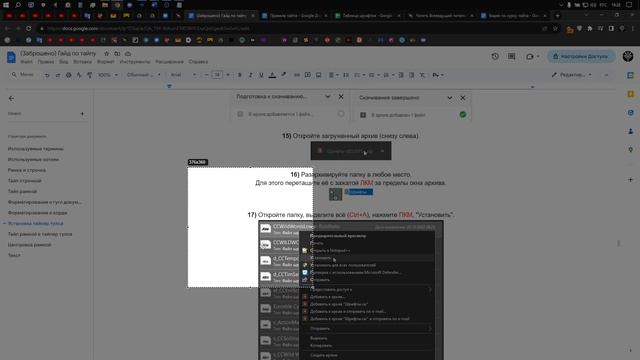
Task: Open the View menu
Action: (x=64, y=62)
